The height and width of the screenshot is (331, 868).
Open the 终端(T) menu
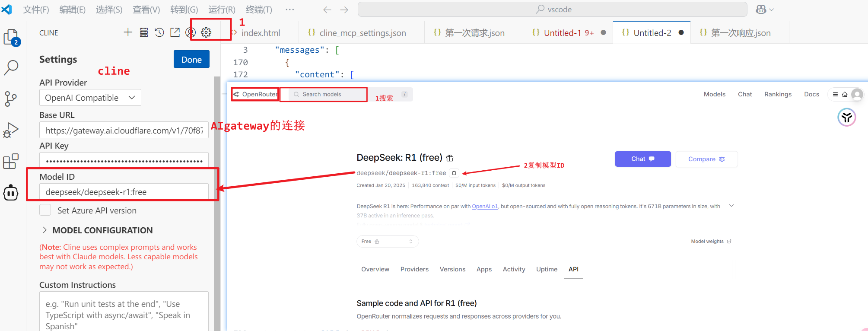[x=259, y=10]
